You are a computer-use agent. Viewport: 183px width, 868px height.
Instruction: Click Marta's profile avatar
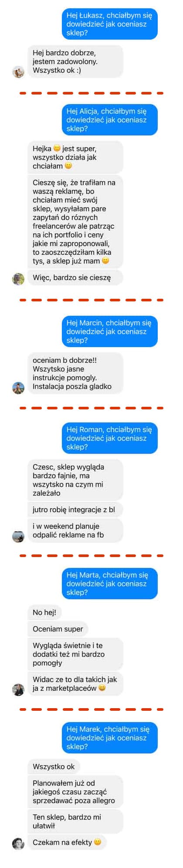click(18, 689)
